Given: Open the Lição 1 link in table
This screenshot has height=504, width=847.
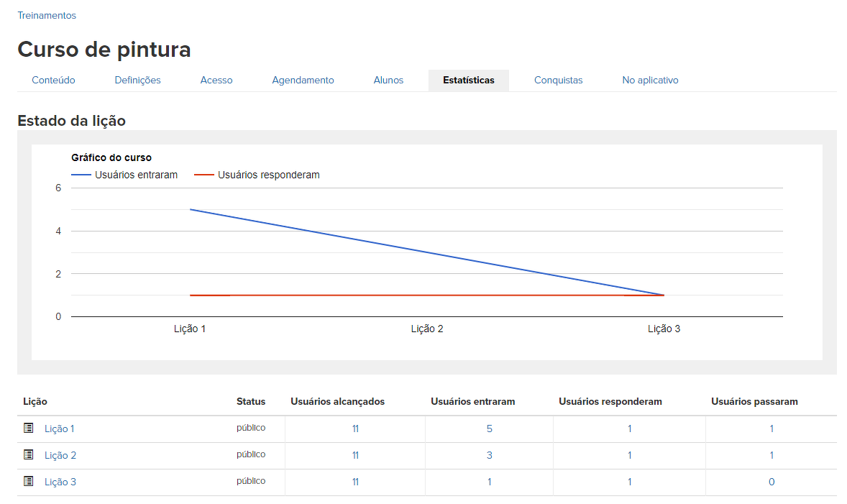Looking at the screenshot, I should (60, 429).
